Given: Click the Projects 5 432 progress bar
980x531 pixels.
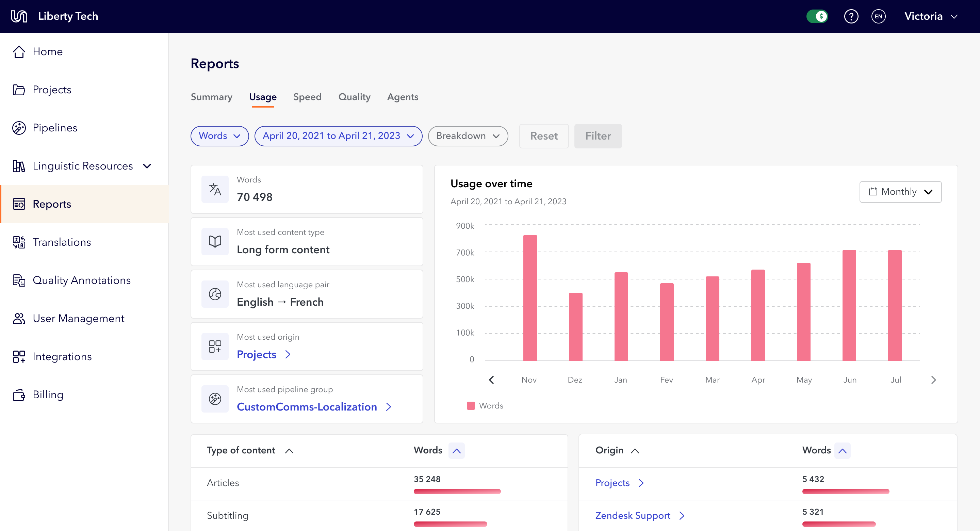Looking at the screenshot, I should [846, 492].
